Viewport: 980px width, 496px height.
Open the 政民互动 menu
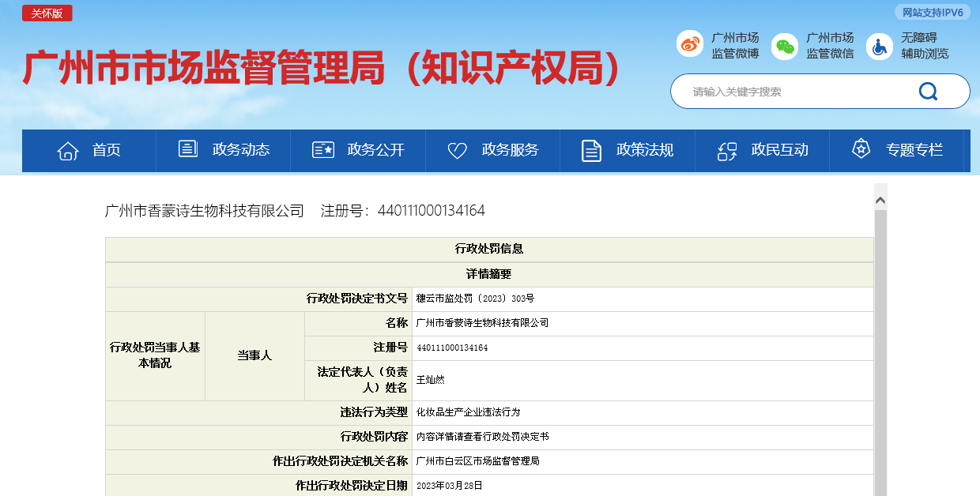point(762,150)
